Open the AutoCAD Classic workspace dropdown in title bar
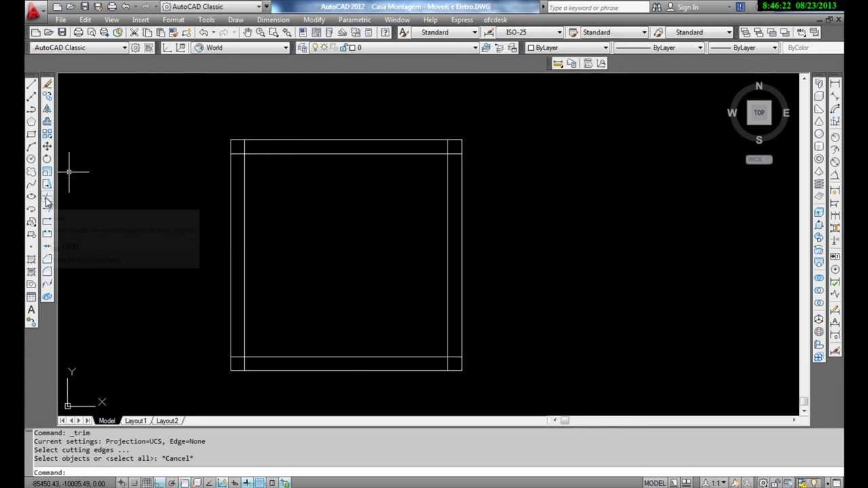 [x=212, y=7]
